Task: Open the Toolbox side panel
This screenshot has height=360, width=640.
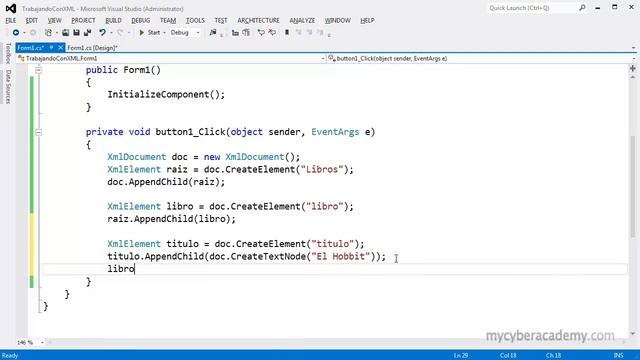Action: (8, 53)
